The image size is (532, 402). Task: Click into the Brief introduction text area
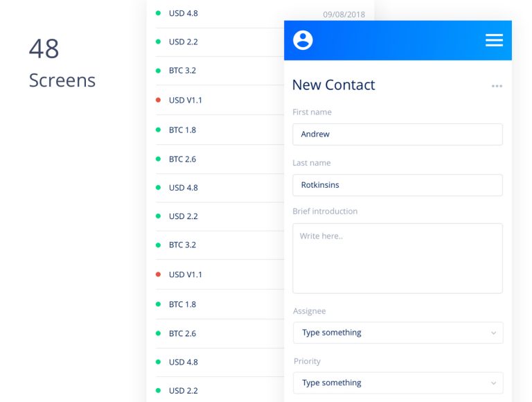[x=397, y=258]
